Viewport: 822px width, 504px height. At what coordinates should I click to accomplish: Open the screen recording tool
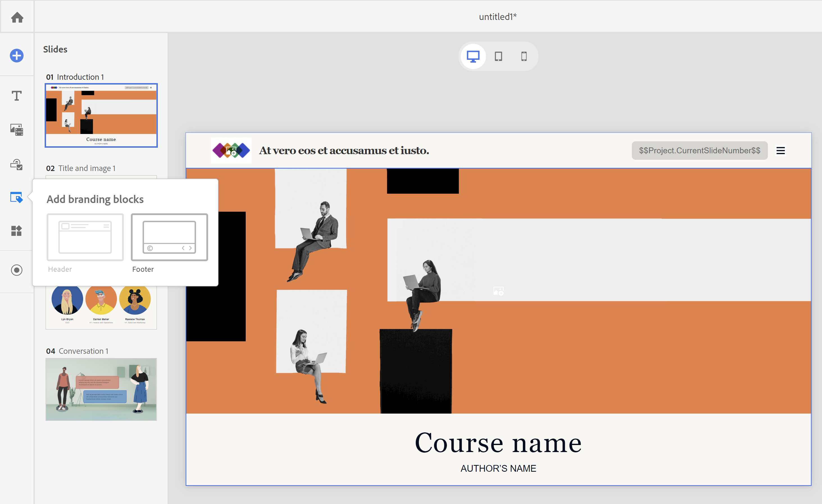(x=16, y=270)
